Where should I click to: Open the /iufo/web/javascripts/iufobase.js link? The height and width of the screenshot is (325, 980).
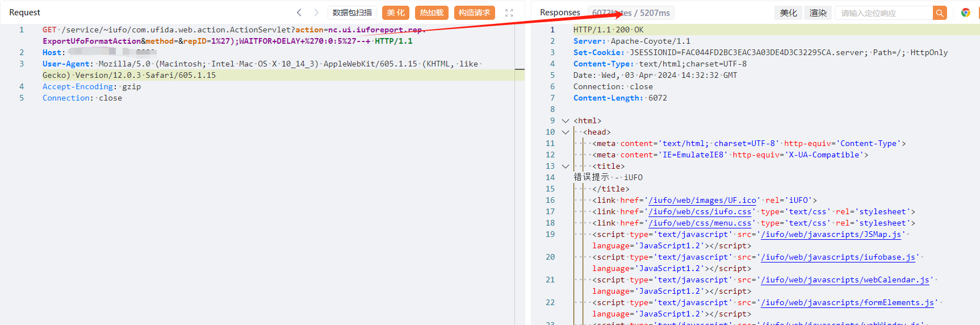coord(838,257)
